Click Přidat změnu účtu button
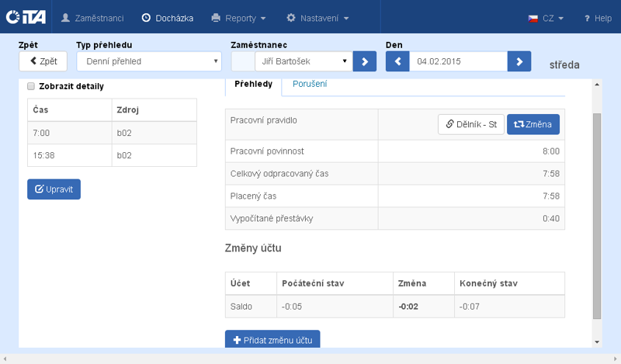This screenshot has width=621, height=364. point(272,340)
